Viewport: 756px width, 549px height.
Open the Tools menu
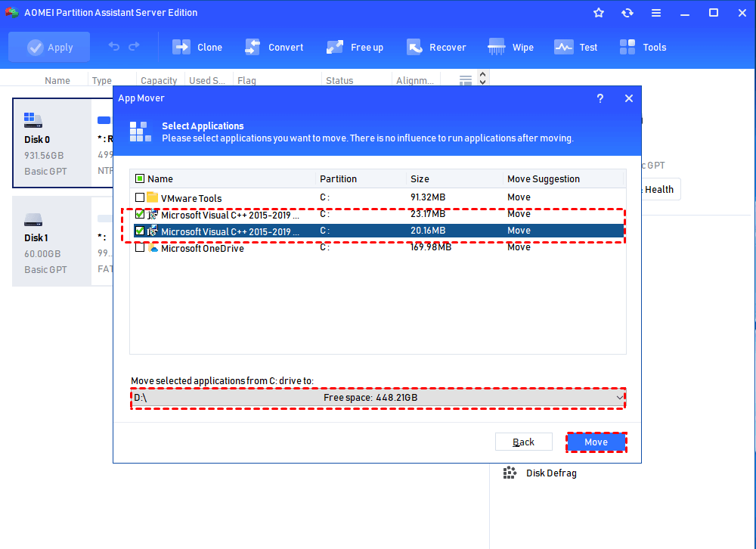coord(643,48)
